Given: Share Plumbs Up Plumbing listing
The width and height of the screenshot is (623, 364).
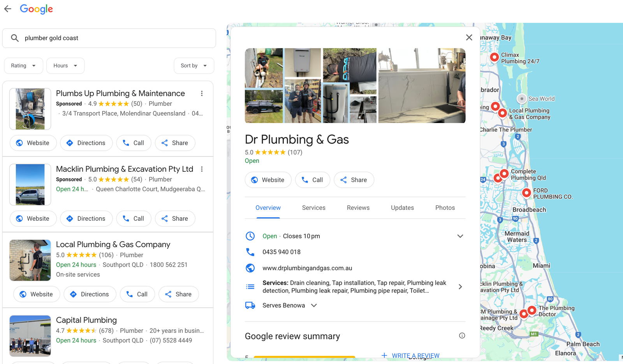Looking at the screenshot, I should 175,143.
